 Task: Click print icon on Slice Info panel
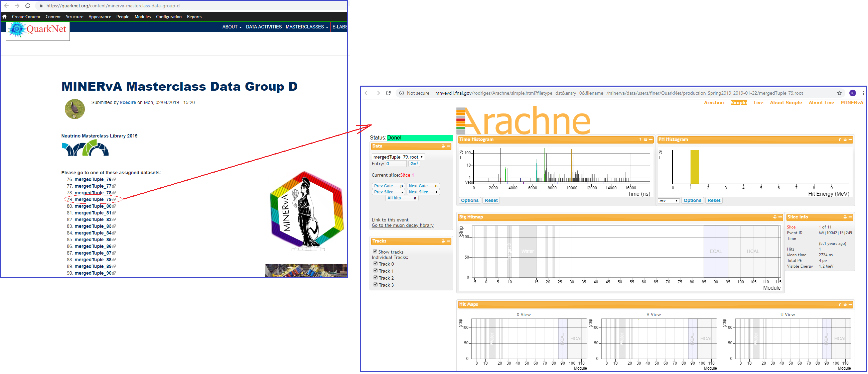pyautogui.click(x=845, y=217)
